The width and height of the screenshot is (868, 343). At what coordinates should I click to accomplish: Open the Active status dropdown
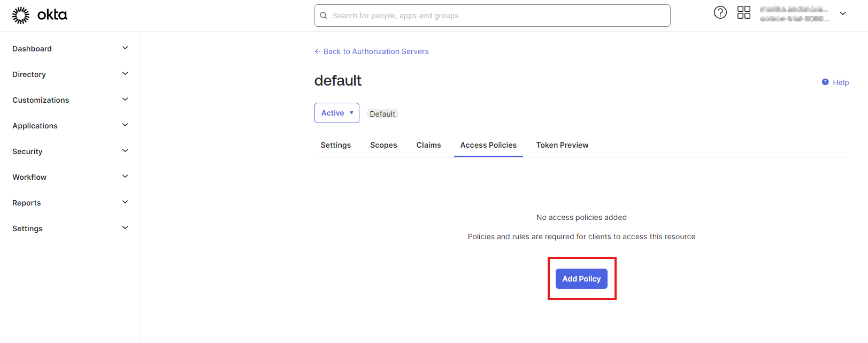336,113
